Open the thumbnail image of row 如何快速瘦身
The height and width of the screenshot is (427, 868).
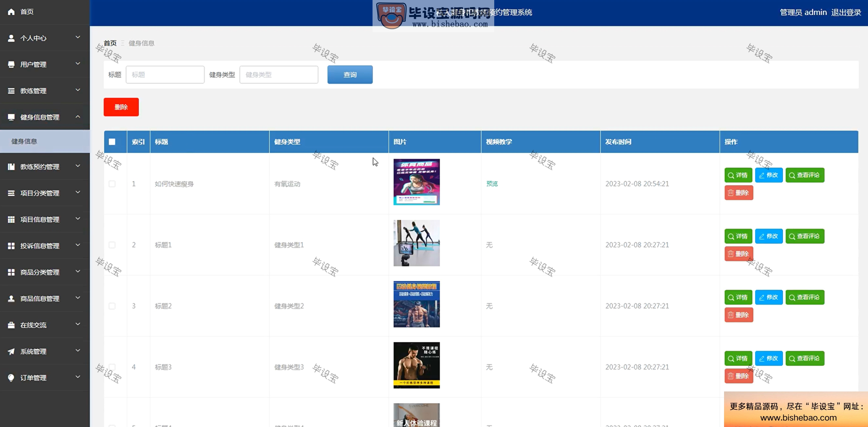(x=416, y=182)
